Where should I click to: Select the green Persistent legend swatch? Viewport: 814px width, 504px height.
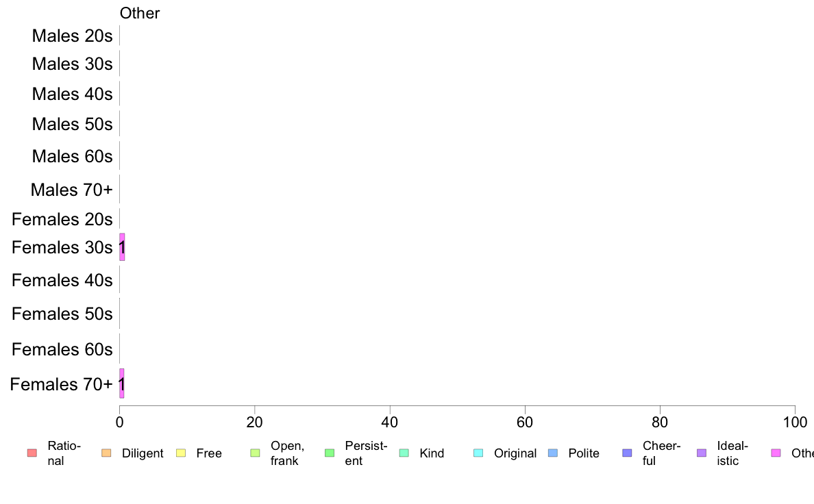point(330,453)
